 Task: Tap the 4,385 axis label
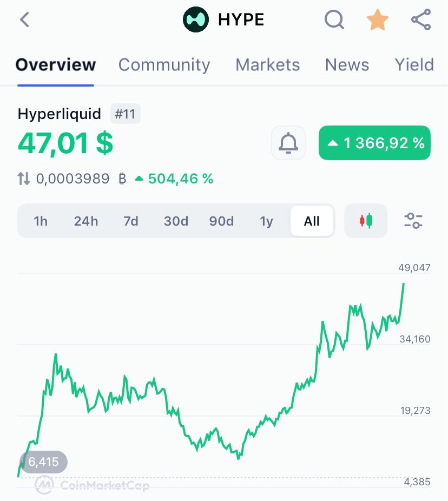pyautogui.click(x=417, y=482)
